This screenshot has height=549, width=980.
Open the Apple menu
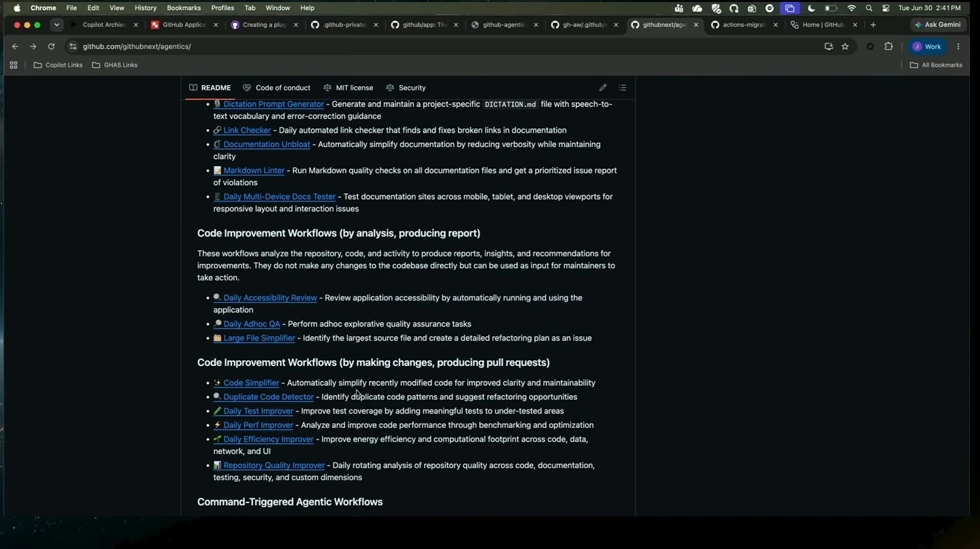click(x=17, y=8)
